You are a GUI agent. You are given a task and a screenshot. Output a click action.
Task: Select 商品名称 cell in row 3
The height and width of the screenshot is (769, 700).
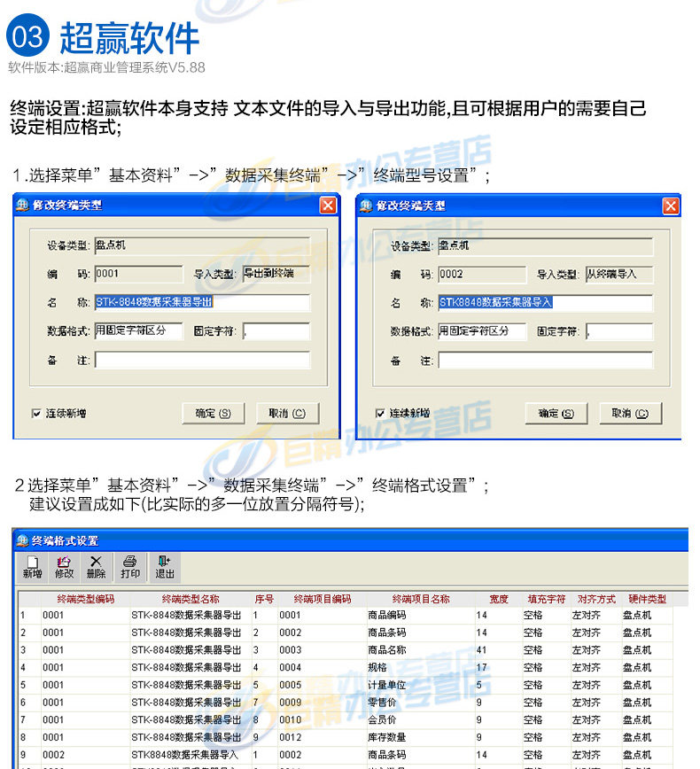pos(421,649)
